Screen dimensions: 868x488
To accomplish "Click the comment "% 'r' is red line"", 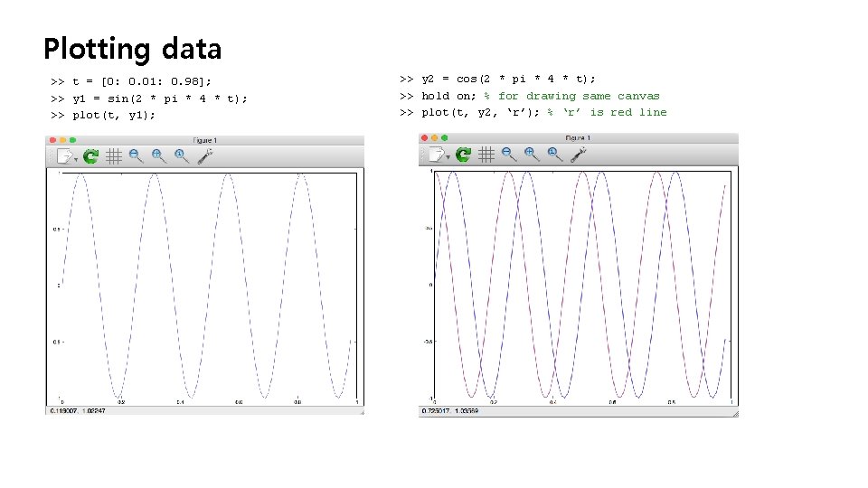I will pyautogui.click(x=607, y=112).
